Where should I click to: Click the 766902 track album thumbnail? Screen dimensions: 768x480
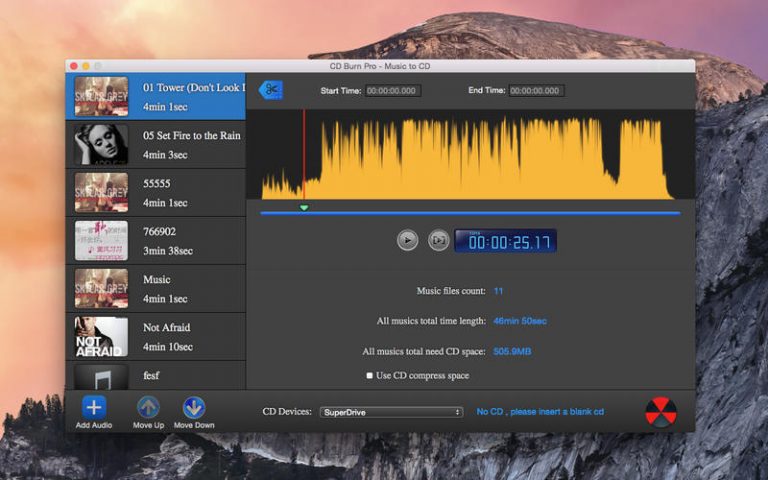point(101,241)
